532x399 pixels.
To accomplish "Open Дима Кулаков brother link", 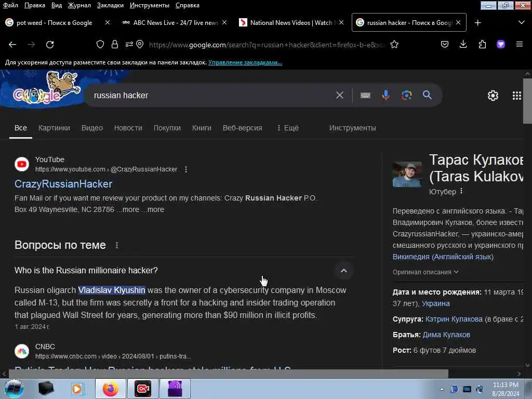I will pyautogui.click(x=446, y=335).
